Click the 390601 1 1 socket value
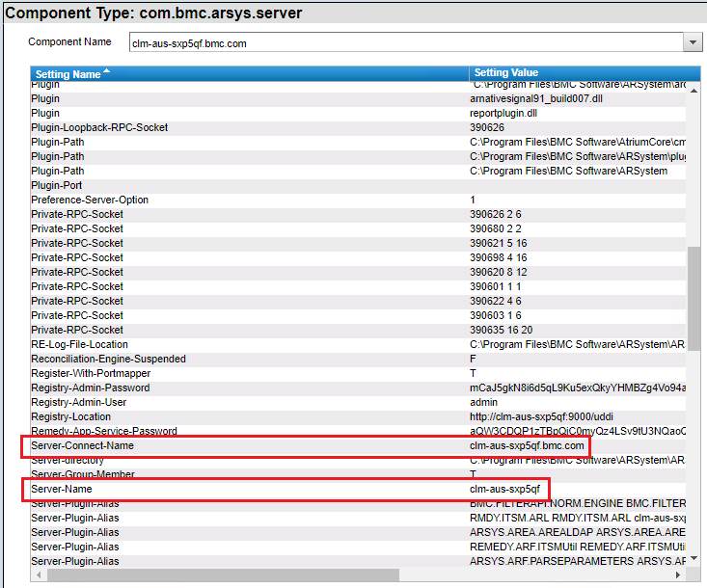 [496, 286]
